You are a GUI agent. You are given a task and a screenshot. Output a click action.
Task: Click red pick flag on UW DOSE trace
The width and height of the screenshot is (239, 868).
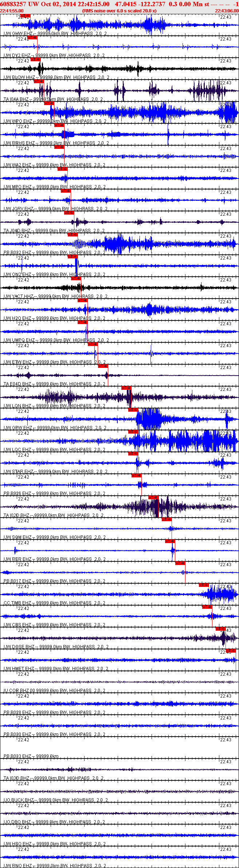pyautogui.click(x=221, y=629)
